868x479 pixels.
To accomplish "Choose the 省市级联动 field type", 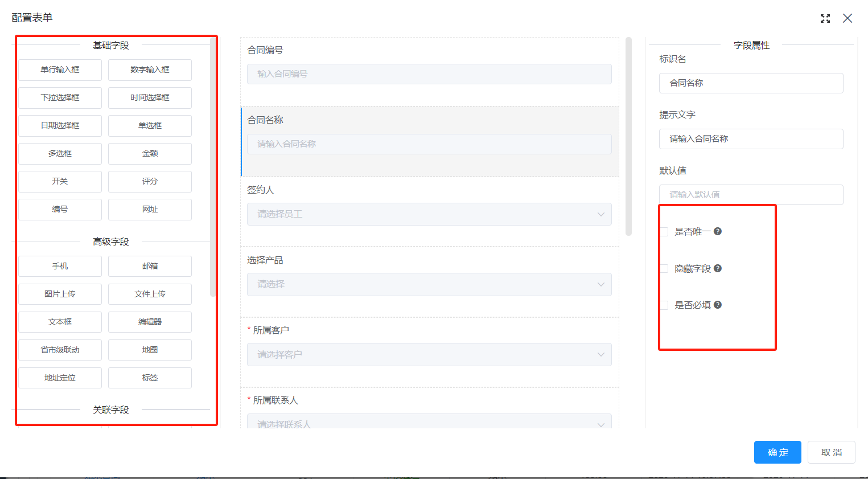I will (60, 350).
